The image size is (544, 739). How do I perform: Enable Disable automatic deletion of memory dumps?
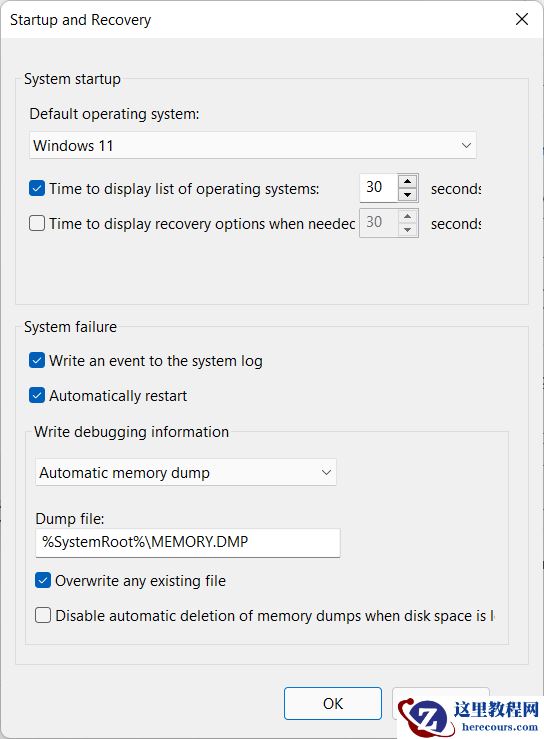(43, 615)
